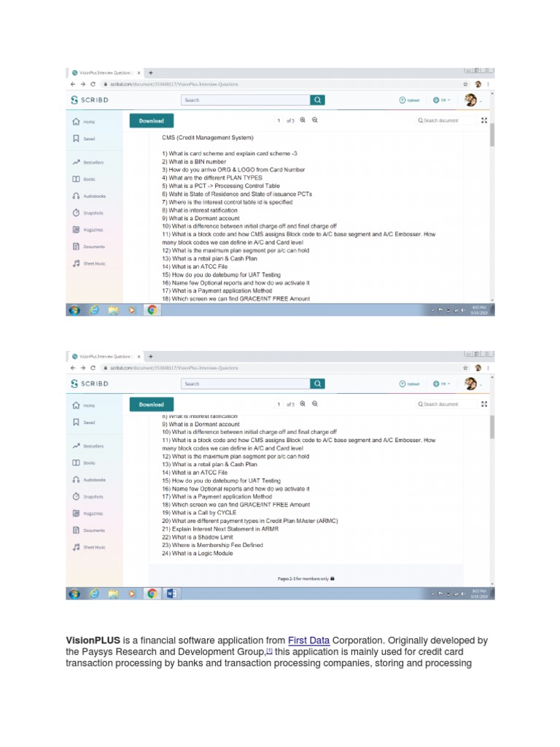Open Internet Explorer in the lower screenshot taskbar
560x747 pixels.
pos(94,594)
